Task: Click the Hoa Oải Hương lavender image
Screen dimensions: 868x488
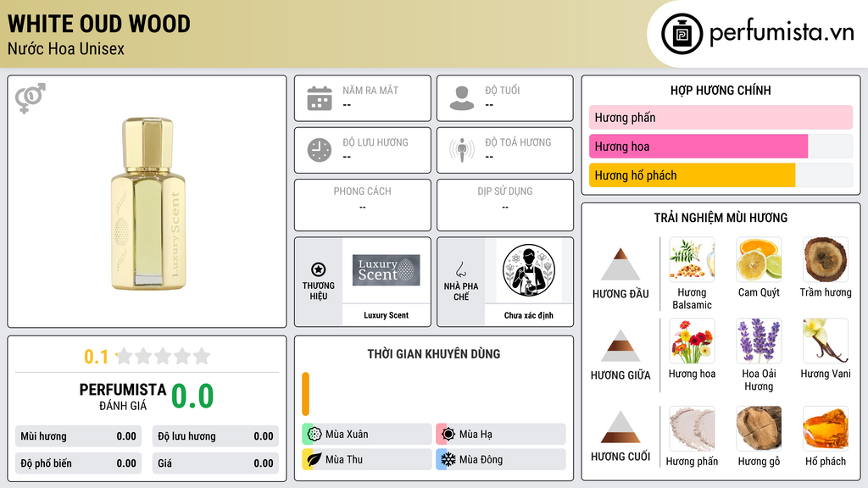Action: [759, 341]
